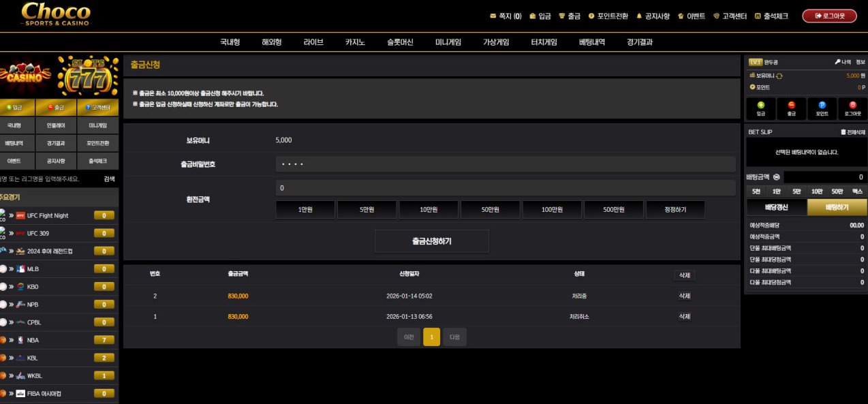868x404 pixels.
Task: Click the 출석체크 calendar icon in header
Action: click(758, 16)
